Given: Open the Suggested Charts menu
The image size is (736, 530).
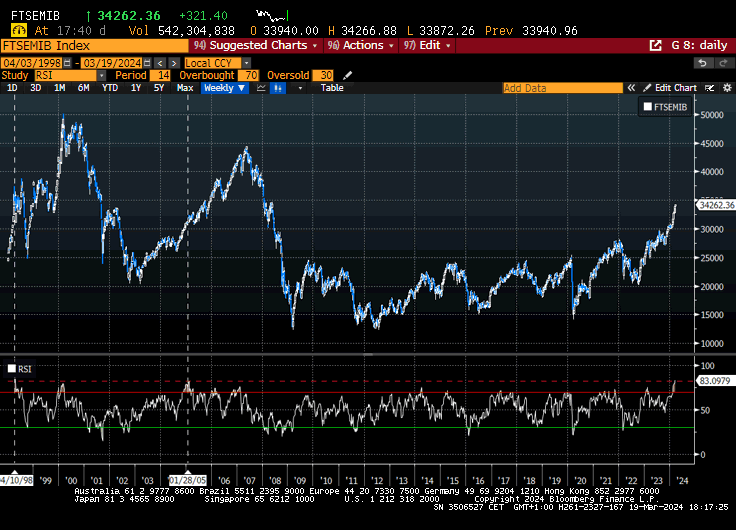Looking at the screenshot, I should (x=256, y=45).
